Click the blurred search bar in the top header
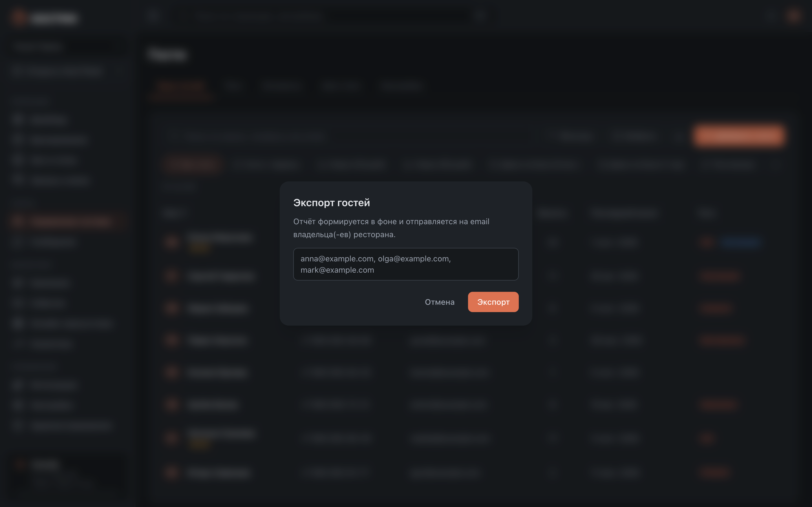812x507 pixels. (x=399, y=16)
